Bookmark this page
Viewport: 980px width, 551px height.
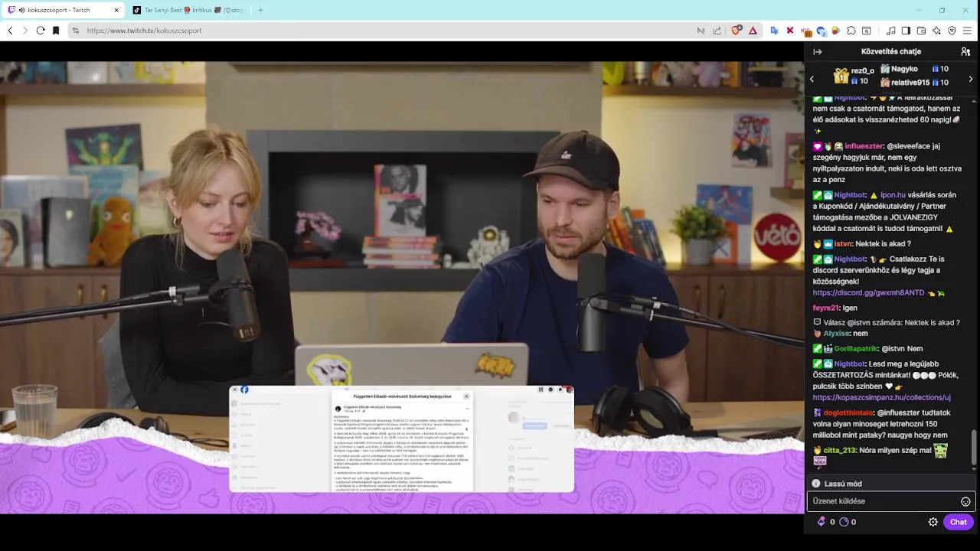tap(56, 31)
